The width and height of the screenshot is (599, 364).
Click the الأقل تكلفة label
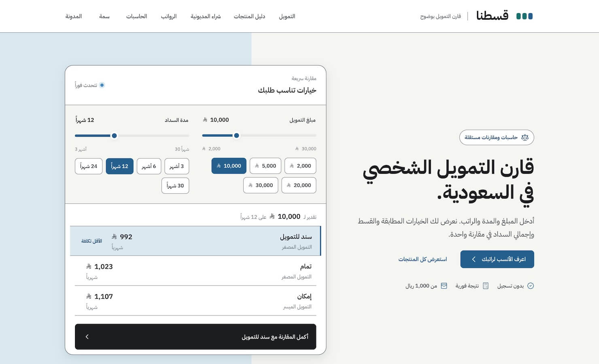(x=91, y=241)
